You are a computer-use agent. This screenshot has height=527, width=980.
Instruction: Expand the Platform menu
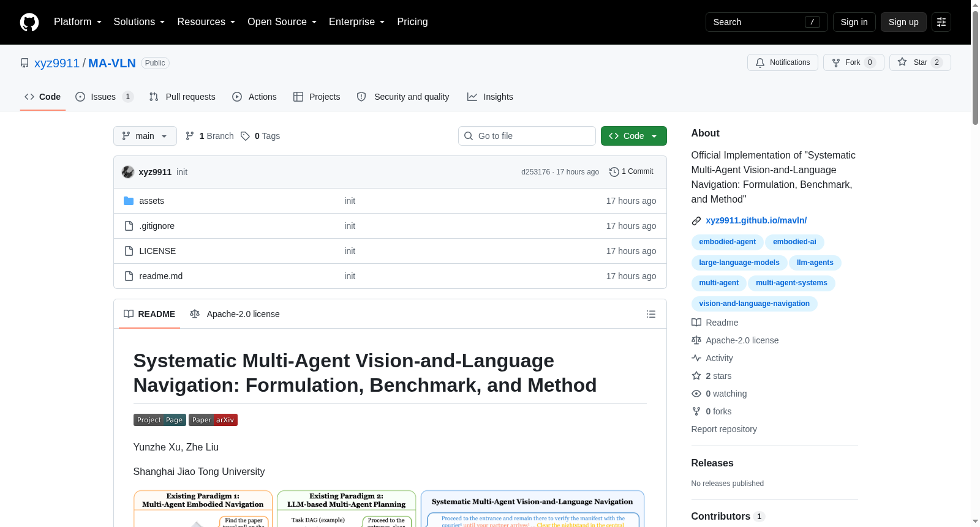(78, 22)
